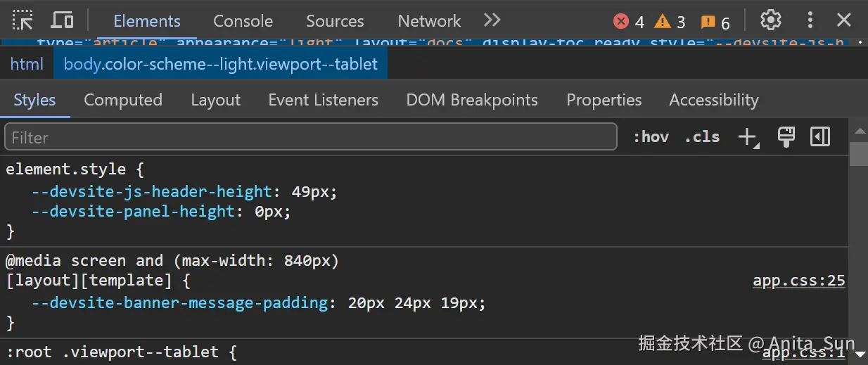This screenshot has height=365, width=868.
Task: Open the app.css:25 source link
Action: click(x=798, y=281)
